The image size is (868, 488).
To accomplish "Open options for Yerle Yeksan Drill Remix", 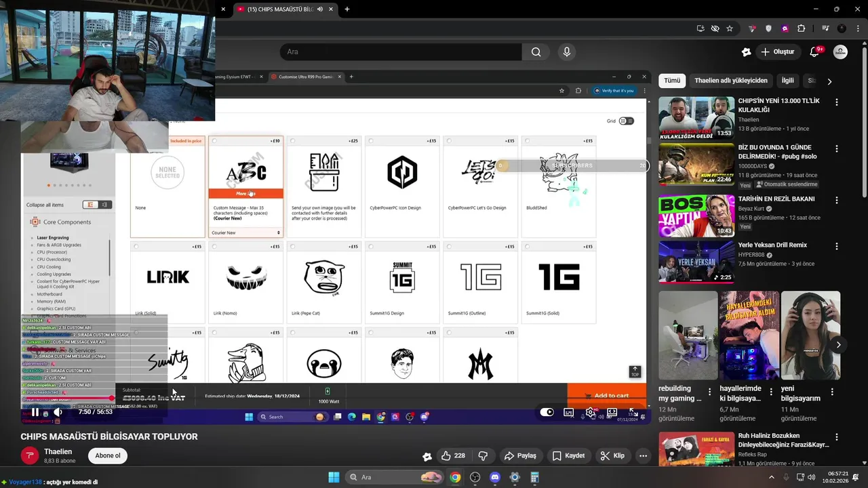I will 837,246.
